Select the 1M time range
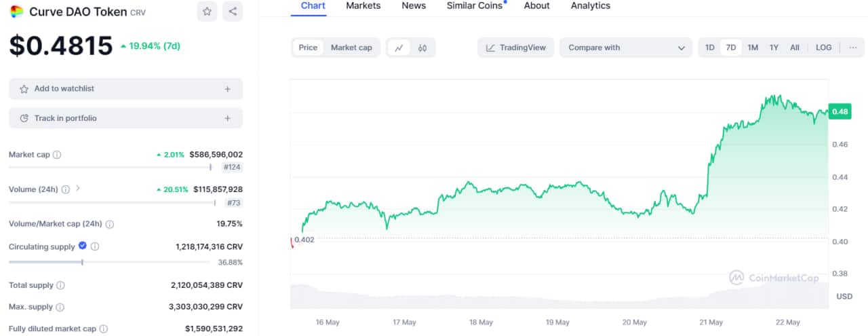Screen dimensions: 868x336 click(753, 48)
